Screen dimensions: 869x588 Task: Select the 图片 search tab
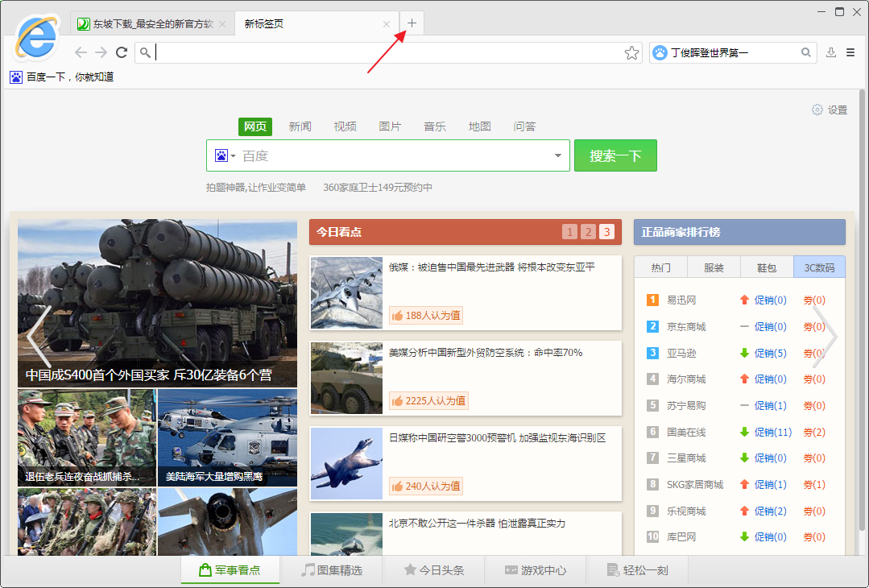(x=390, y=126)
